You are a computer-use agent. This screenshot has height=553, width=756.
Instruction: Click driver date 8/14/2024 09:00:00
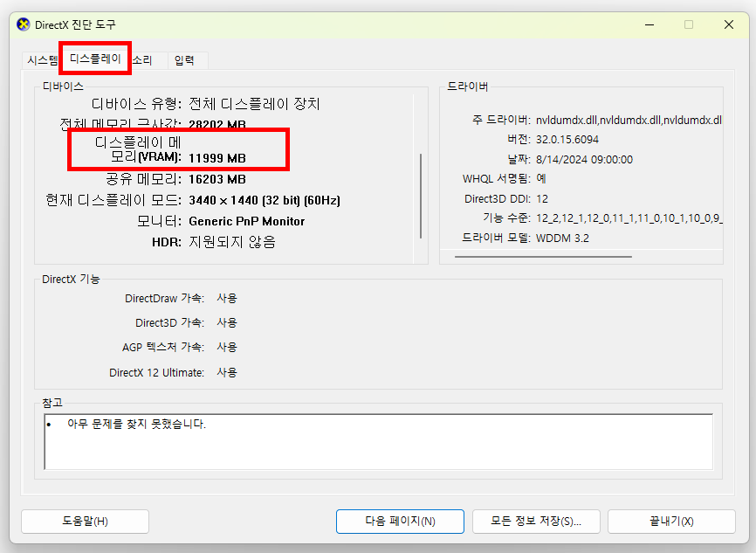584,160
